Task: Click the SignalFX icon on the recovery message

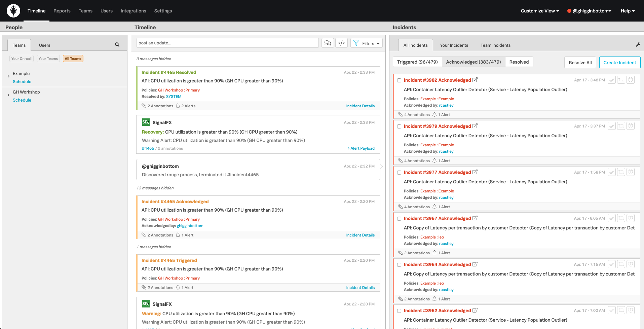Action: coord(146,122)
